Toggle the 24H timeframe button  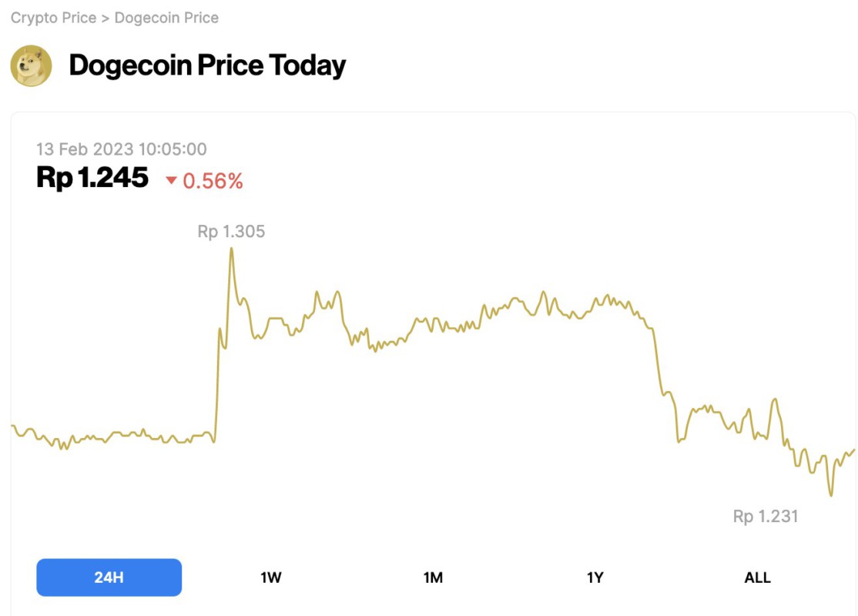click(109, 577)
